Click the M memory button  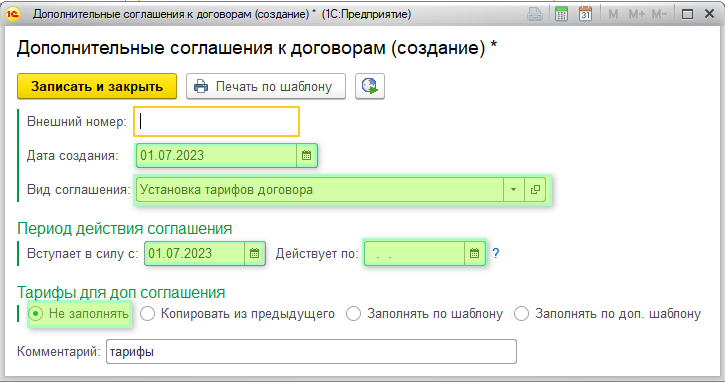pos(614,15)
